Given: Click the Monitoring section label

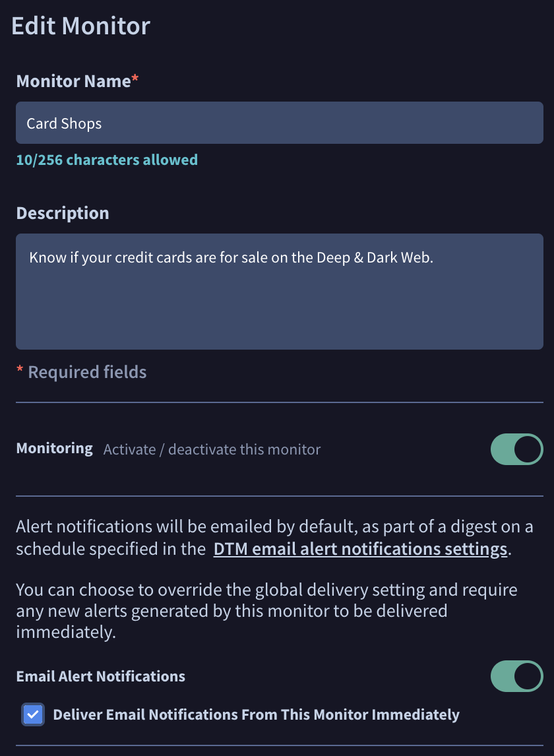Looking at the screenshot, I should pos(54,449).
